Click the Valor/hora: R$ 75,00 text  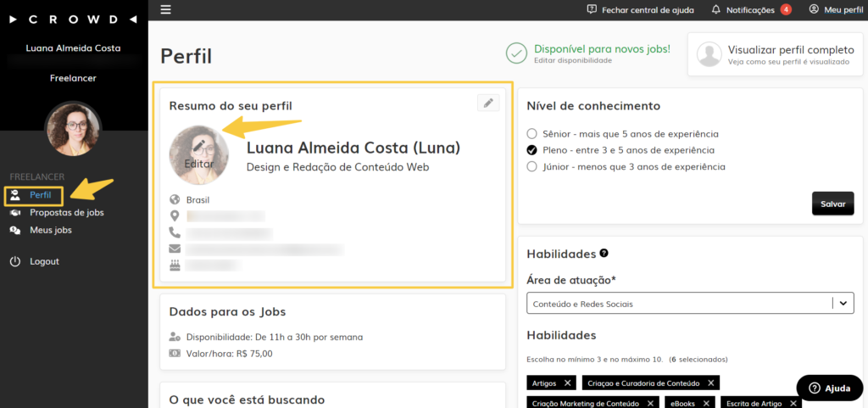coord(229,354)
